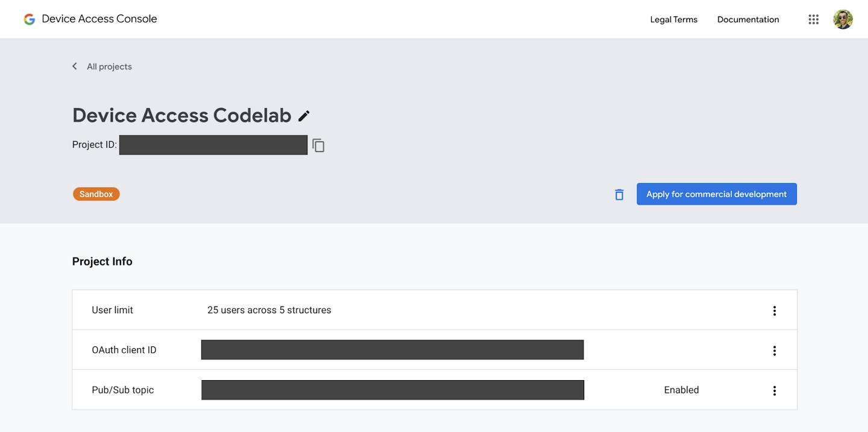The height and width of the screenshot is (432, 868).
Task: Delete the project via the trash icon
Action: coord(618,194)
